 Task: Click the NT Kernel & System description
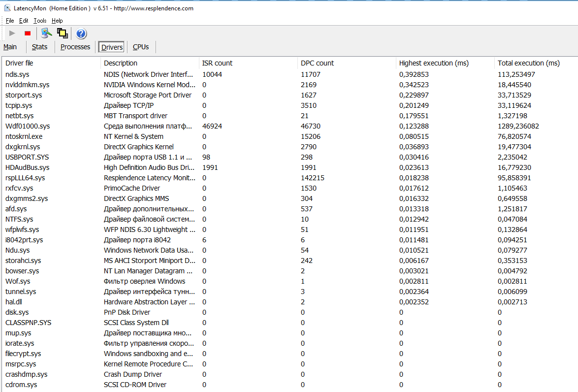pyautogui.click(x=133, y=136)
